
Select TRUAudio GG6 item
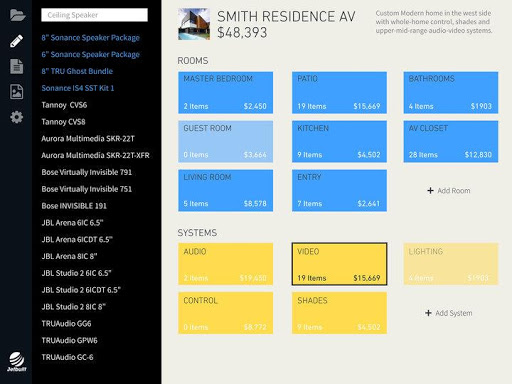tap(66, 324)
